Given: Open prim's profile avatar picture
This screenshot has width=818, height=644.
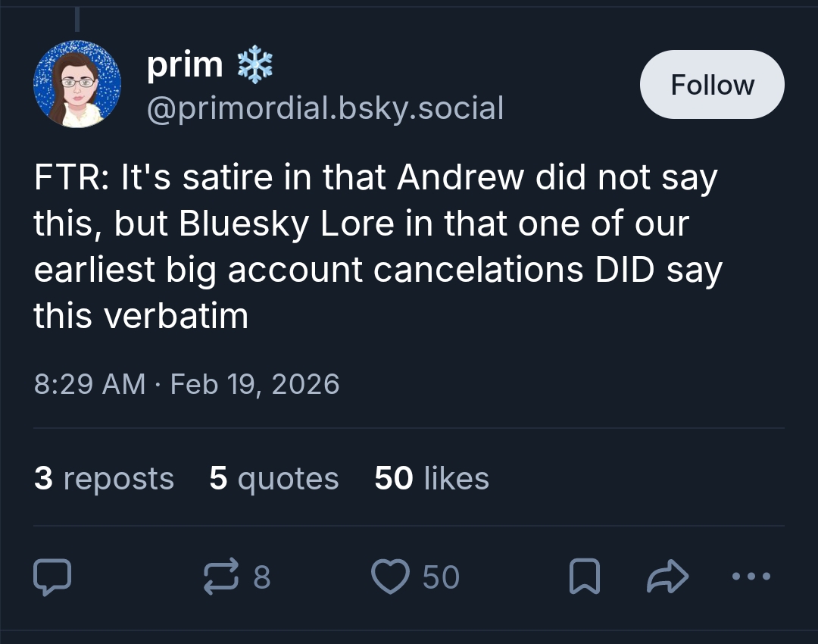Looking at the screenshot, I should tap(77, 84).
